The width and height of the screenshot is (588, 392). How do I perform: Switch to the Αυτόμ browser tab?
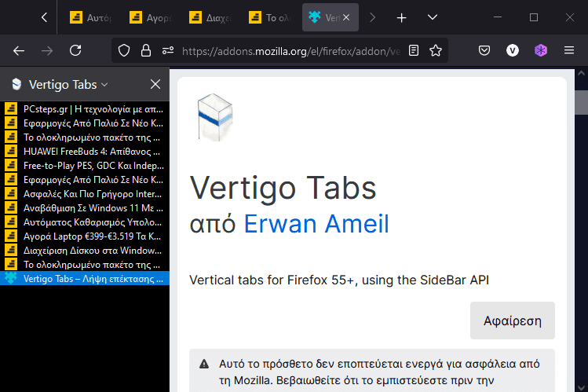pos(91,17)
